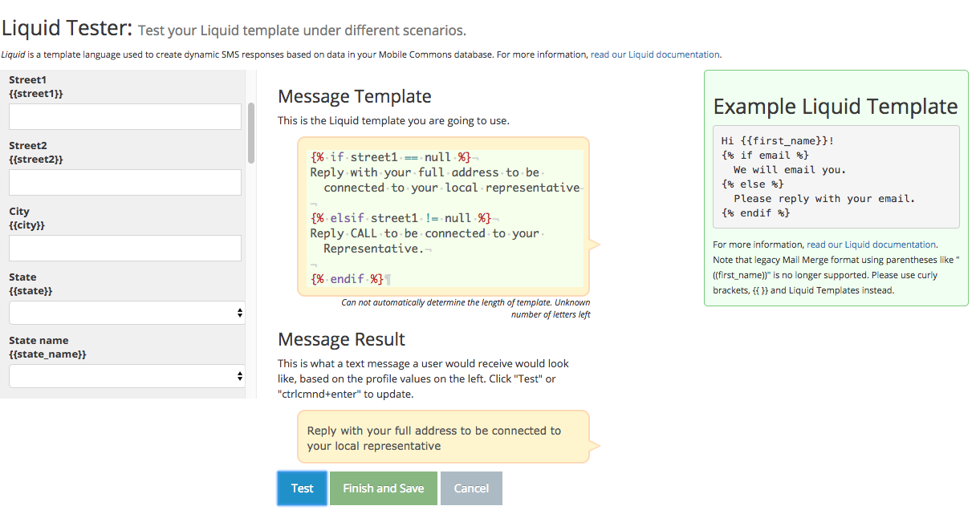Focus the Street1 input field
Screen dimensions: 980x514
click(125, 116)
